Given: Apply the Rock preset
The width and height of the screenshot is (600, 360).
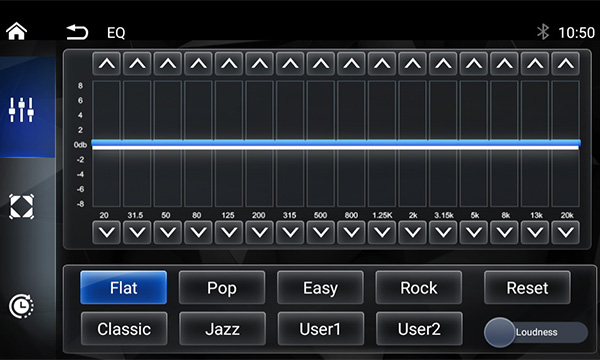Looking at the screenshot, I should (x=419, y=288).
